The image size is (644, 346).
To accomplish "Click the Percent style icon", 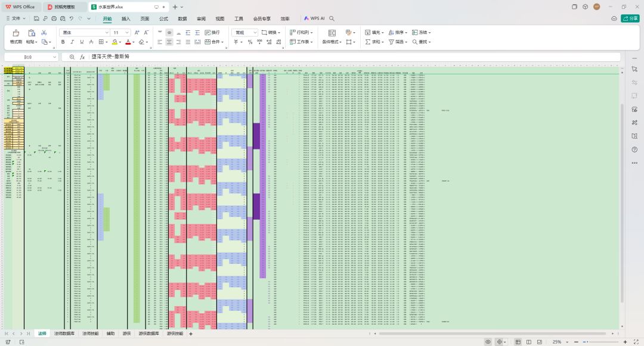I will coord(250,42).
